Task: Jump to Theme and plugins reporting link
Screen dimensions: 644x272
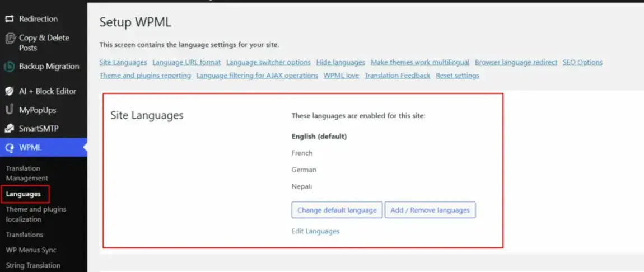Action: pyautogui.click(x=145, y=76)
